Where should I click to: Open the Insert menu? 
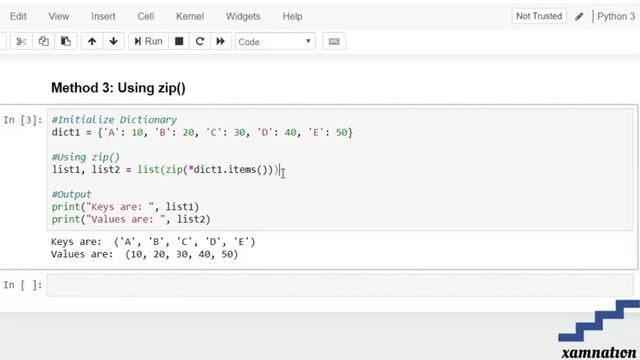point(103,16)
